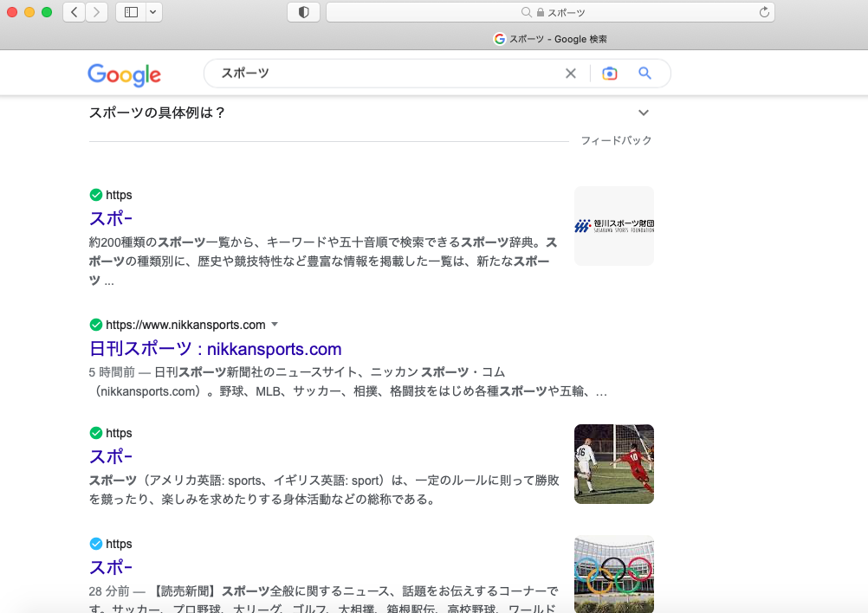Open the first スポー result about 約200種類のスポーツ
Image resolution: width=868 pixels, height=613 pixels.
pyautogui.click(x=111, y=218)
